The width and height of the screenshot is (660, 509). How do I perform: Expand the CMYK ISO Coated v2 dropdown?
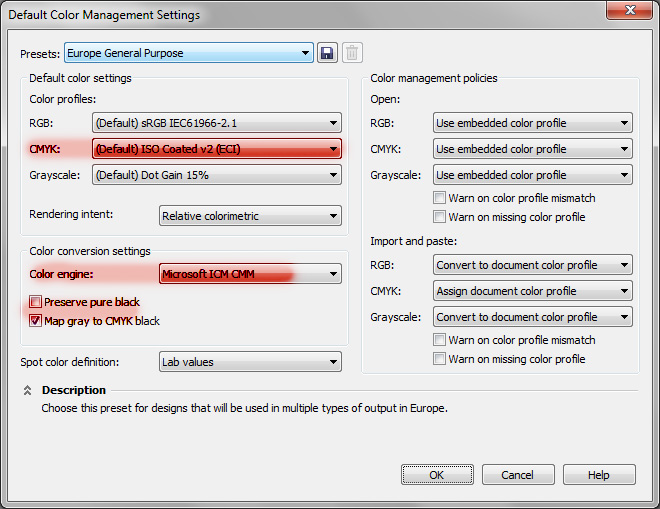pos(217,149)
